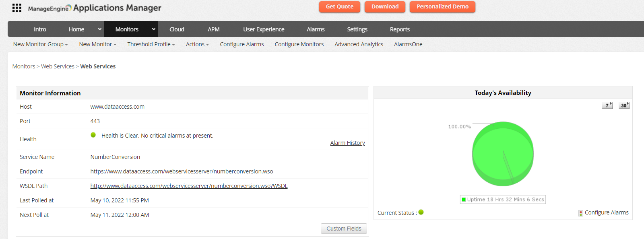This screenshot has width=644, height=239.
Task: Switch to User Experience tab
Action: (264, 29)
